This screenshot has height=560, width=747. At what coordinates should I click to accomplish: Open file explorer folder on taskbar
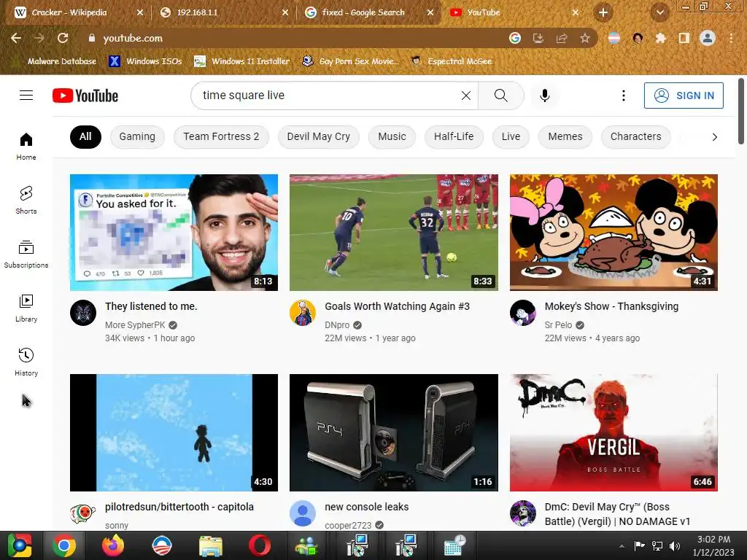point(210,545)
